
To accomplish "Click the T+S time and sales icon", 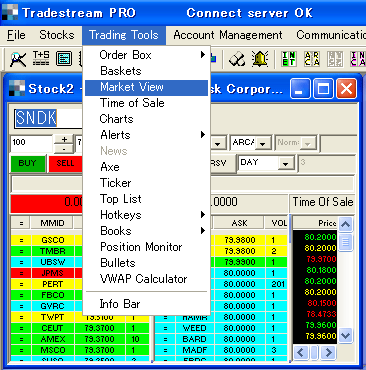I will [x=41, y=58].
